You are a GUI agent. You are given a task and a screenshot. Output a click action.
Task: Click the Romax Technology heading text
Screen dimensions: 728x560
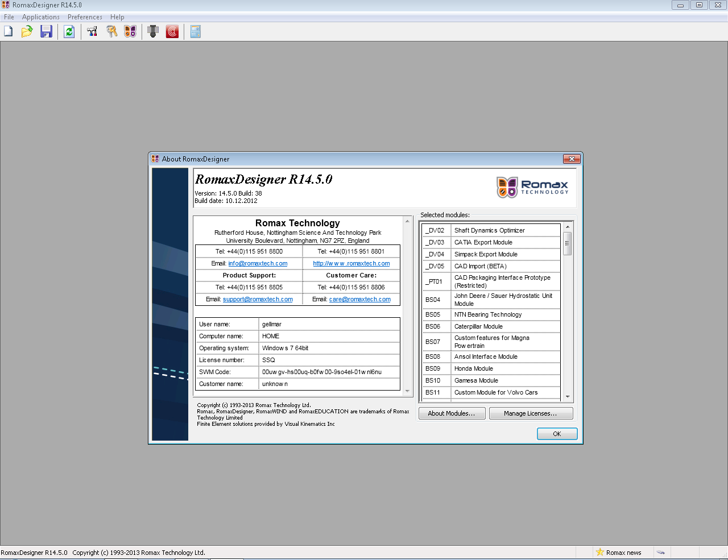point(297,223)
